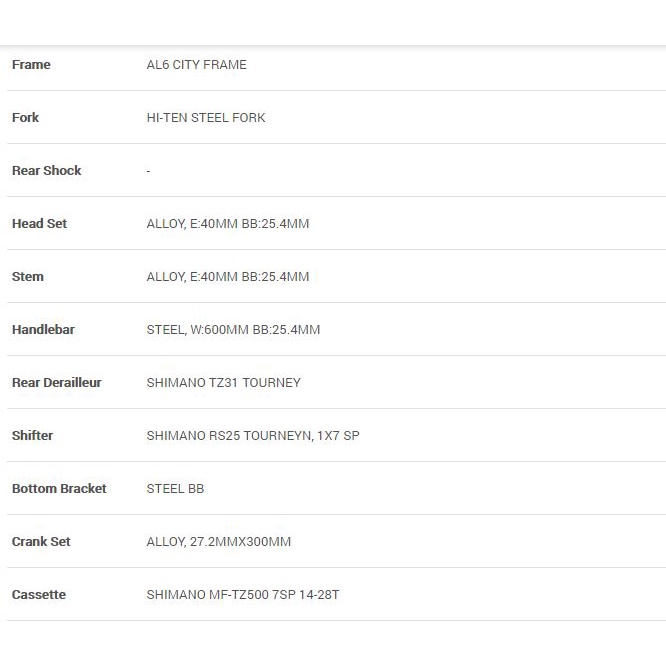Select the Fork row label
The image size is (666, 666).
[x=26, y=118]
